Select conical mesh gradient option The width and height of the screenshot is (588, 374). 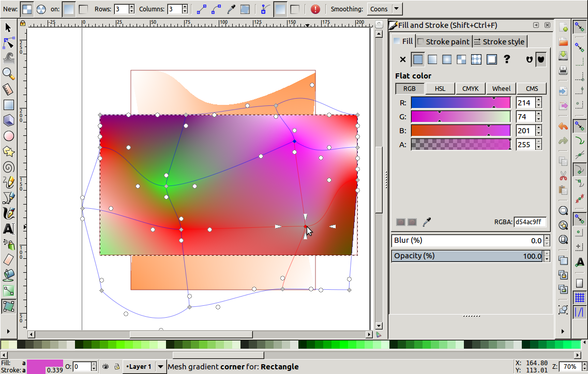tap(41, 9)
